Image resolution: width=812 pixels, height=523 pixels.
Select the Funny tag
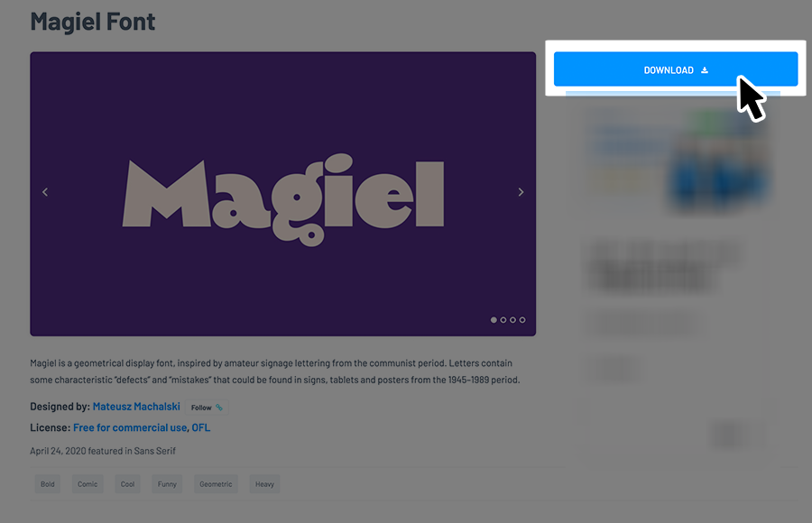(167, 484)
